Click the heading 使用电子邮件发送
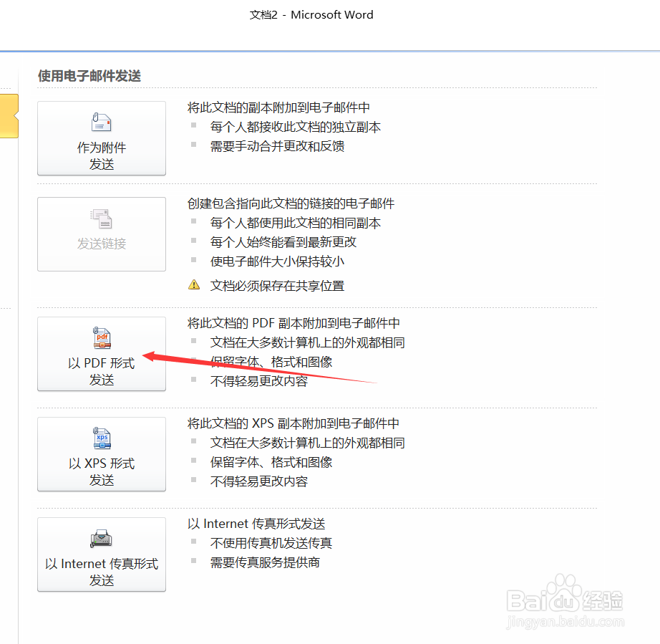Viewport: 660px width, 644px height. [89, 76]
